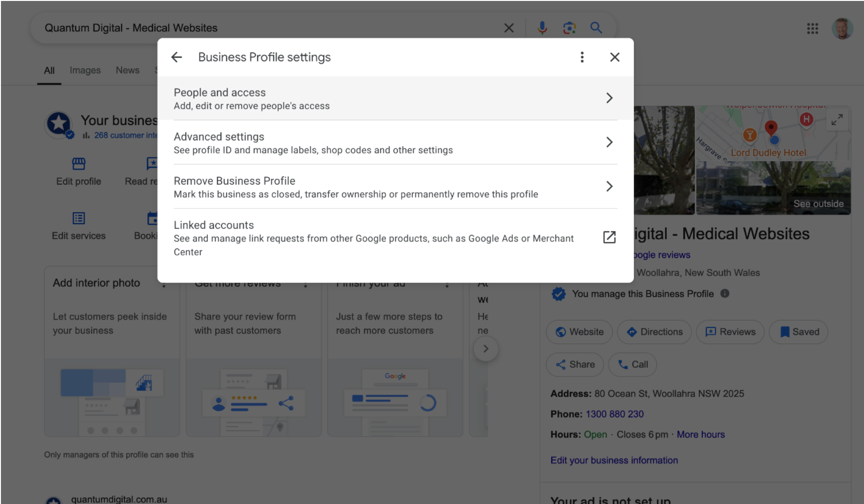Click the Website button
Screen dimensions: 864x504
click(x=579, y=332)
